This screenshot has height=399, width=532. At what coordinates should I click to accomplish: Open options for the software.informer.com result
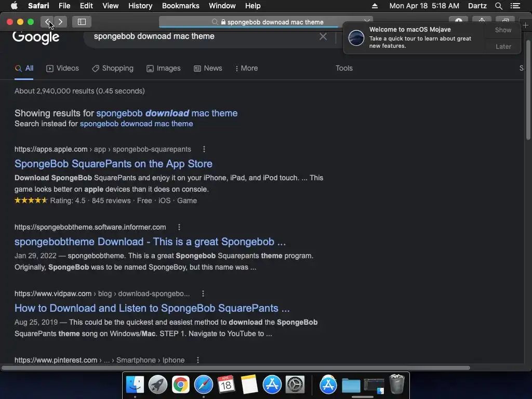point(179,227)
